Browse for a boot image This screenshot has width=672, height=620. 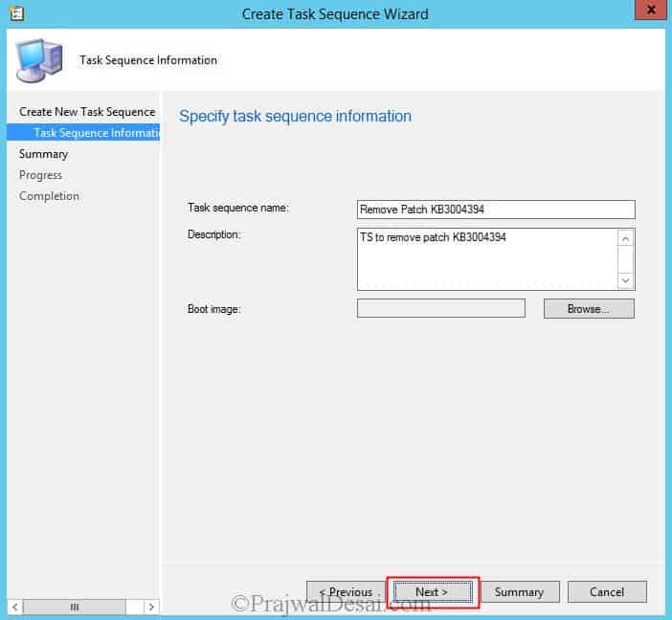589,308
